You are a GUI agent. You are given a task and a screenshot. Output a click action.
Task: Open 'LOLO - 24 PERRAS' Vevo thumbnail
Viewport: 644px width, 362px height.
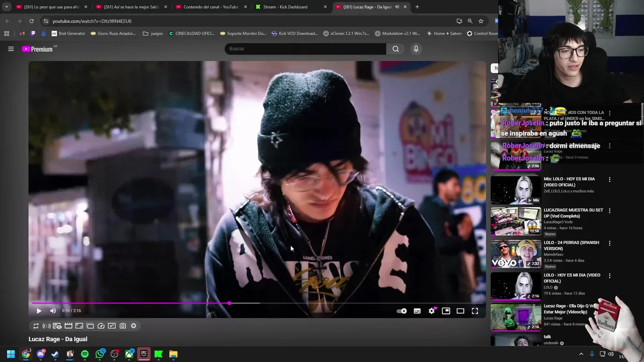pyautogui.click(x=516, y=253)
